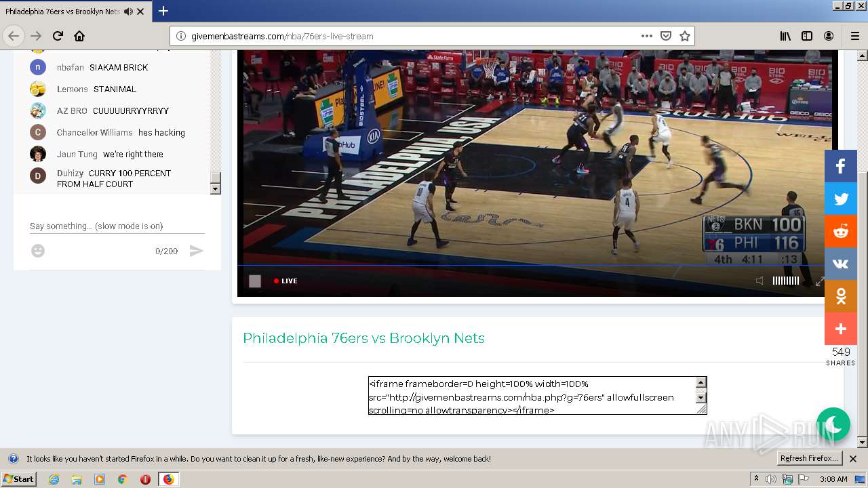The image size is (868, 488).
Task: Share on Twitter
Action: point(841,199)
